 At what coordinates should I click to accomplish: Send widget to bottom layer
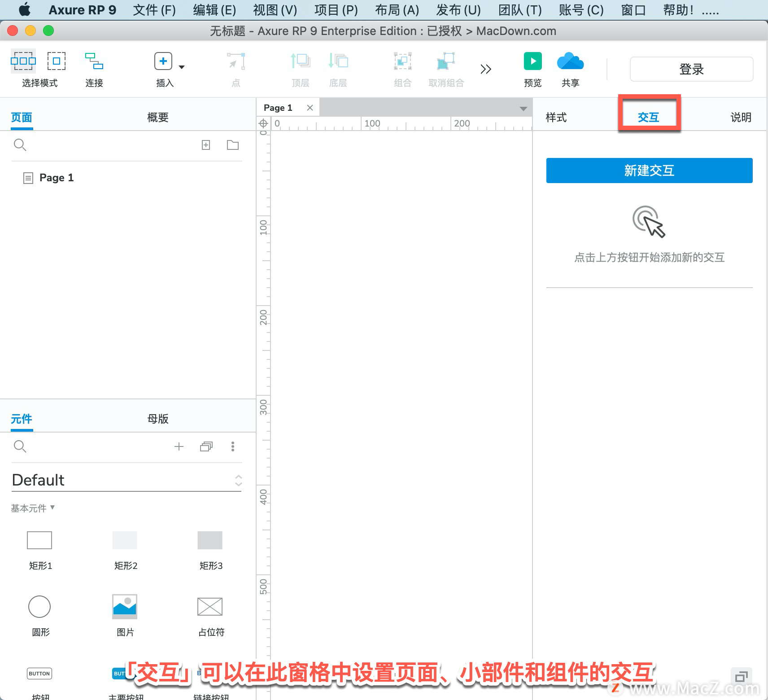pyautogui.click(x=338, y=61)
